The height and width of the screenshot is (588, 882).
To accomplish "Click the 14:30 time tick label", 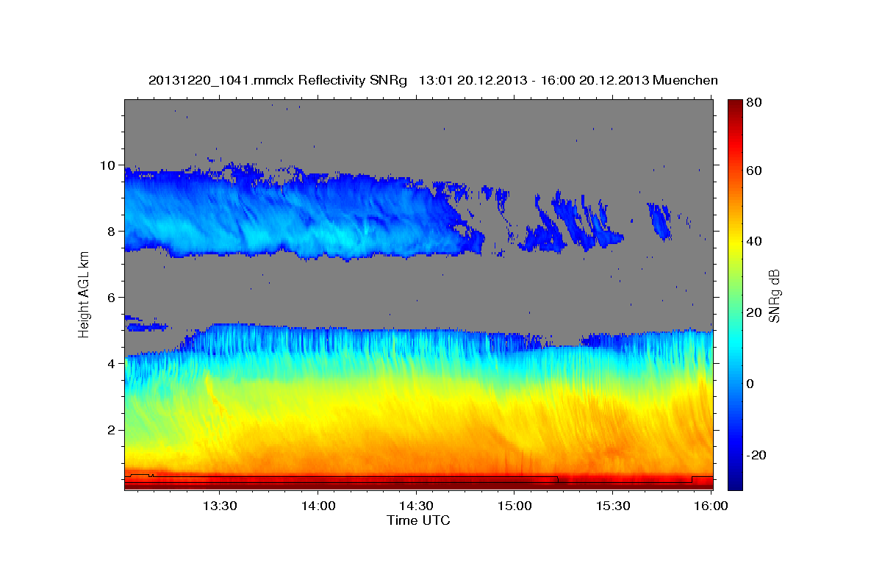I will coord(416,506).
